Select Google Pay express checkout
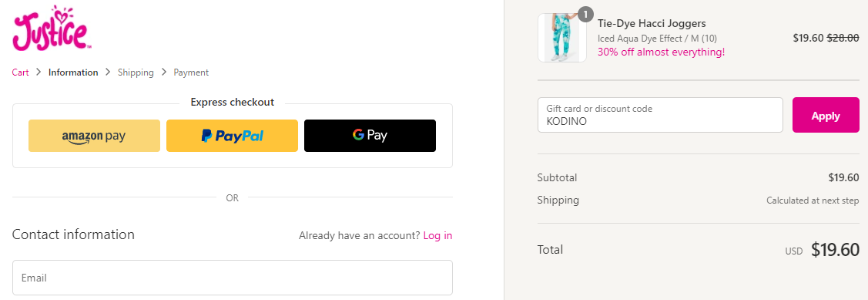 (370, 136)
